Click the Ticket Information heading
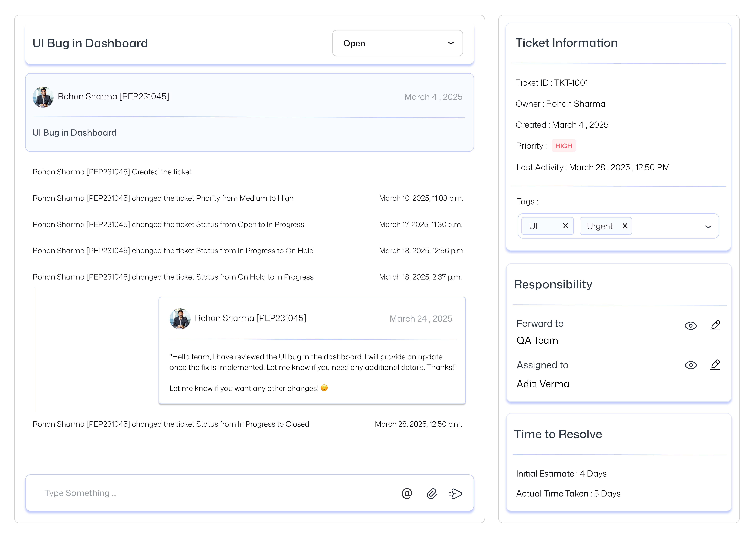756x538 pixels. (566, 43)
